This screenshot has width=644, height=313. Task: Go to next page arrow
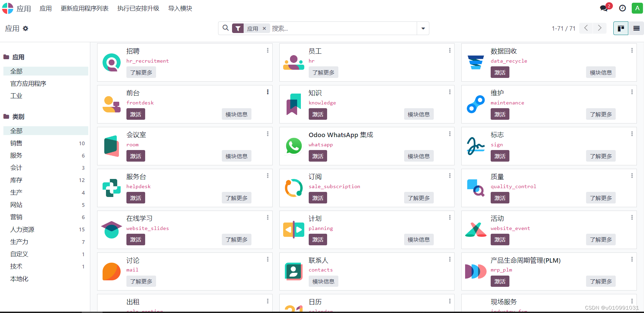[599, 28]
